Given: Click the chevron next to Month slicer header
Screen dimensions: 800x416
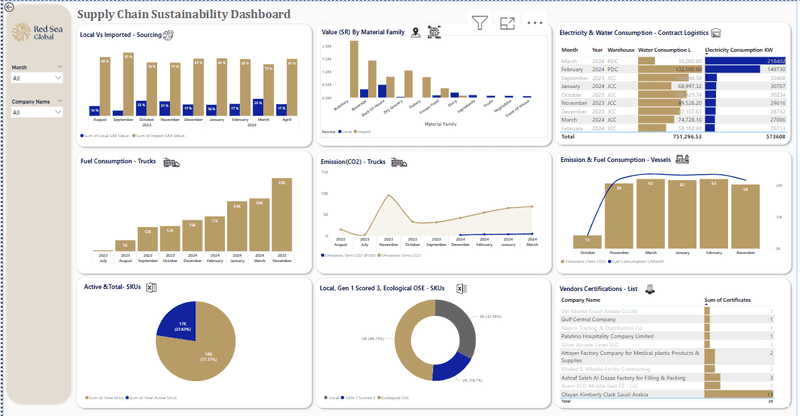Looking at the screenshot, I should pos(60,67).
